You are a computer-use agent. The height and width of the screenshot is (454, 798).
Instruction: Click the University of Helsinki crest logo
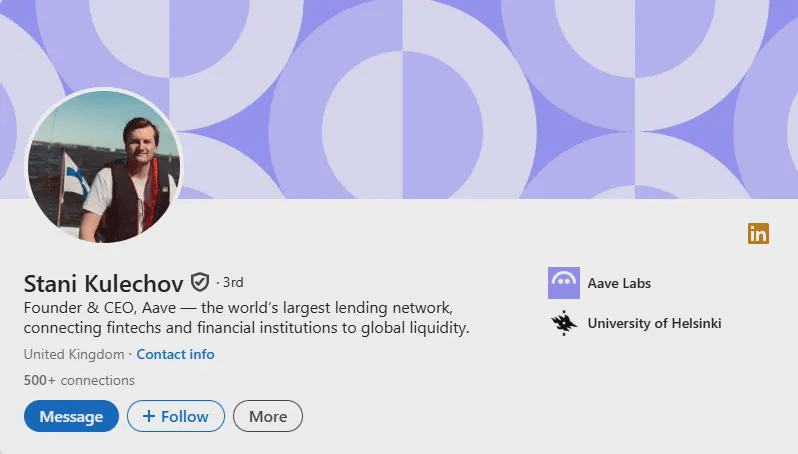pos(563,323)
